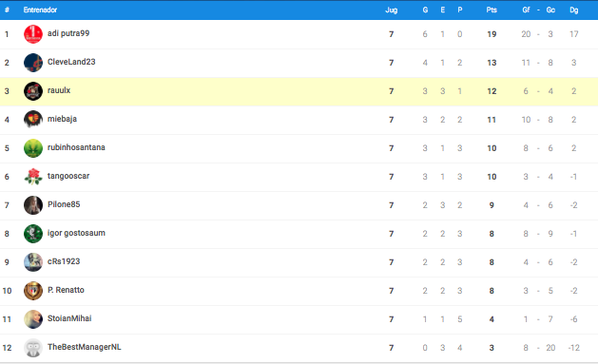Click the Dg goal difference header

(x=574, y=10)
